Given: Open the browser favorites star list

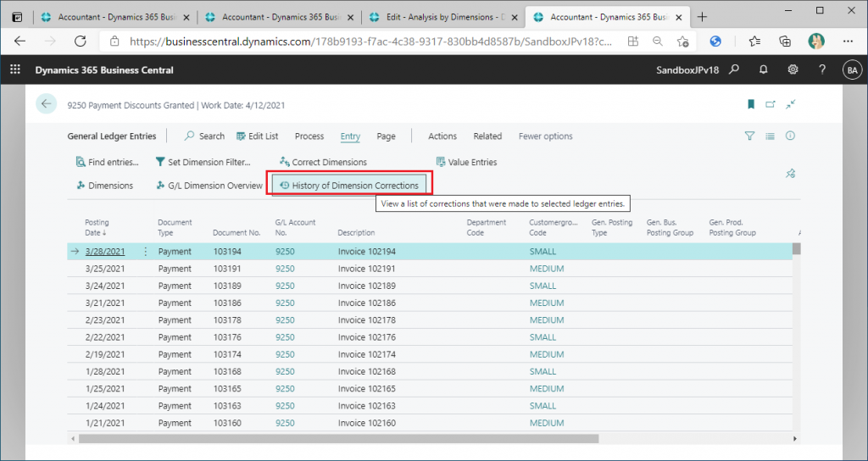Looking at the screenshot, I should [754, 41].
